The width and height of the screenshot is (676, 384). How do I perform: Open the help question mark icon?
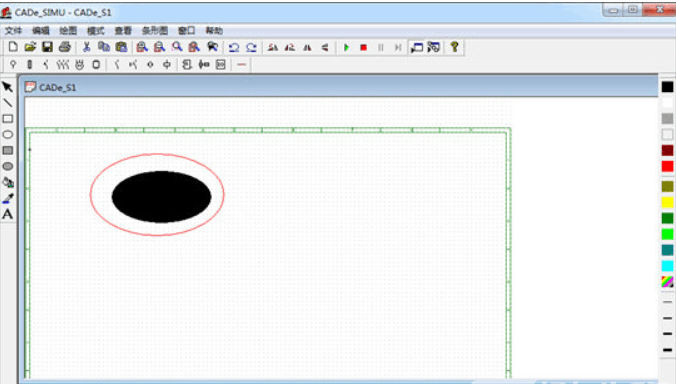click(454, 47)
